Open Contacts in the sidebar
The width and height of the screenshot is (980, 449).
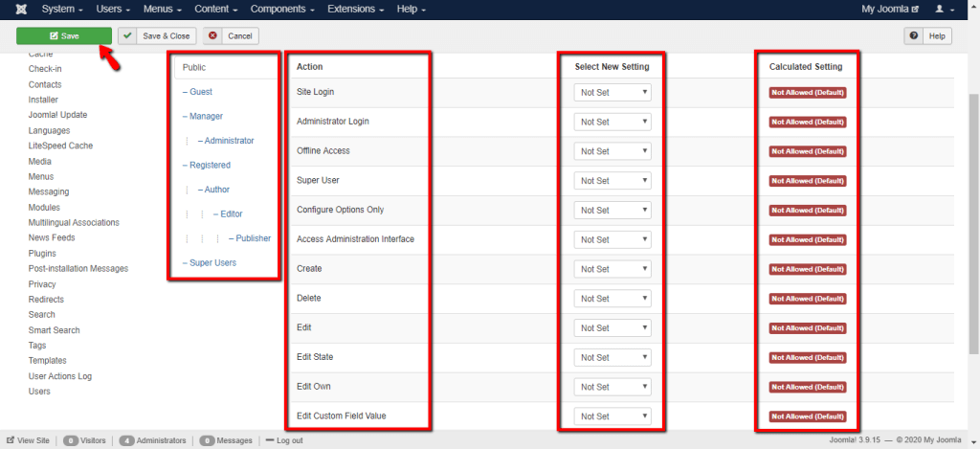45,84
